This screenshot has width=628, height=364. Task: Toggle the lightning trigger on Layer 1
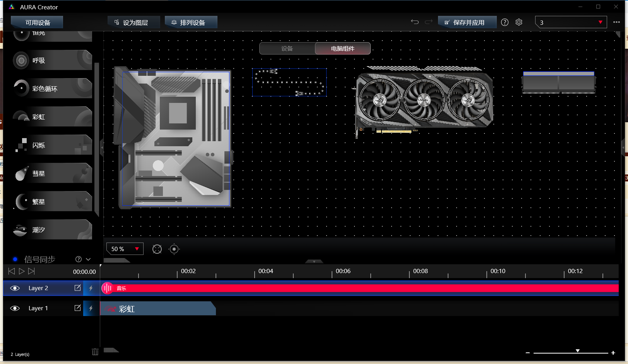pos(91,308)
